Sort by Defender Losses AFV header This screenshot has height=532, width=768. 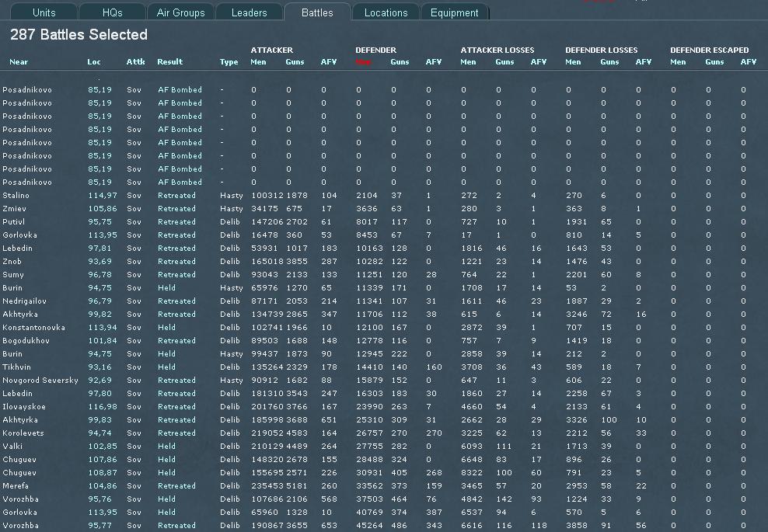[644, 61]
